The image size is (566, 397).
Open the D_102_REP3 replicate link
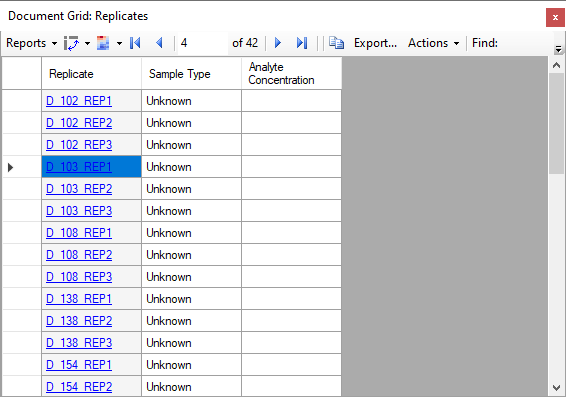point(79,145)
